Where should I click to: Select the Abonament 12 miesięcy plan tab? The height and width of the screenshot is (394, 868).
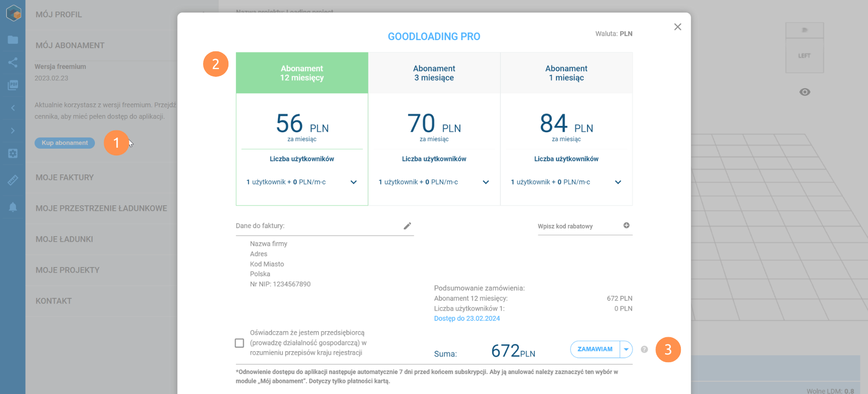coord(302,73)
